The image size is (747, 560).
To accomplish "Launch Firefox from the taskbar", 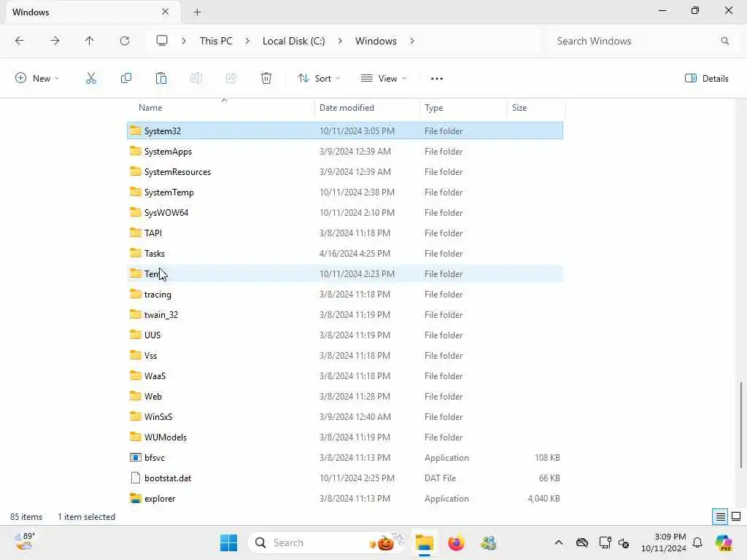I will click(x=456, y=542).
